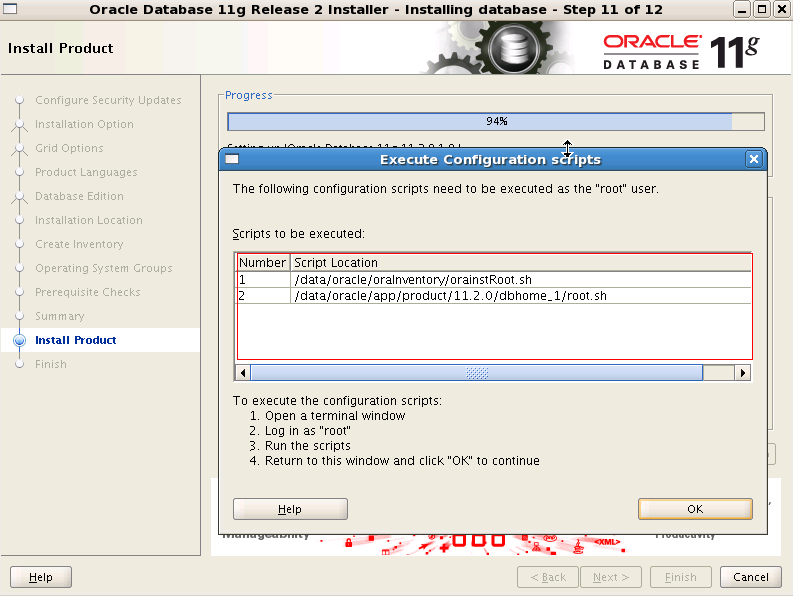Click 'Run the scripts' instruction text

[307, 446]
